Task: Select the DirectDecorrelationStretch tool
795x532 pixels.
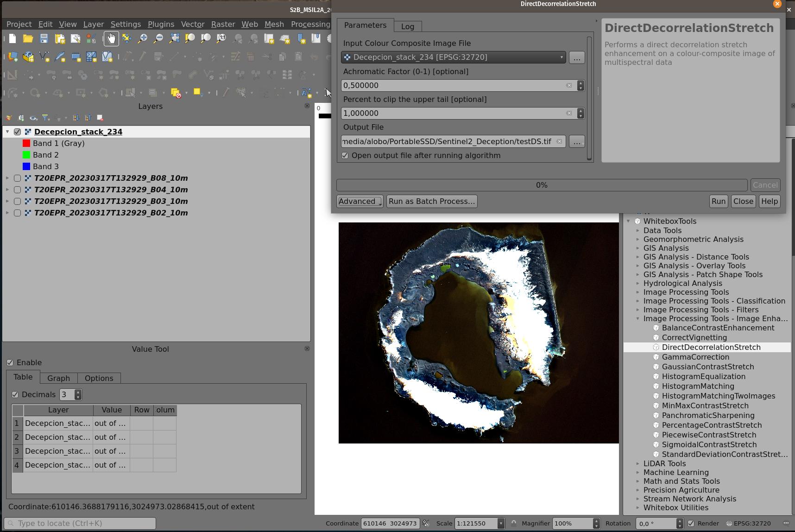Action: click(x=711, y=347)
